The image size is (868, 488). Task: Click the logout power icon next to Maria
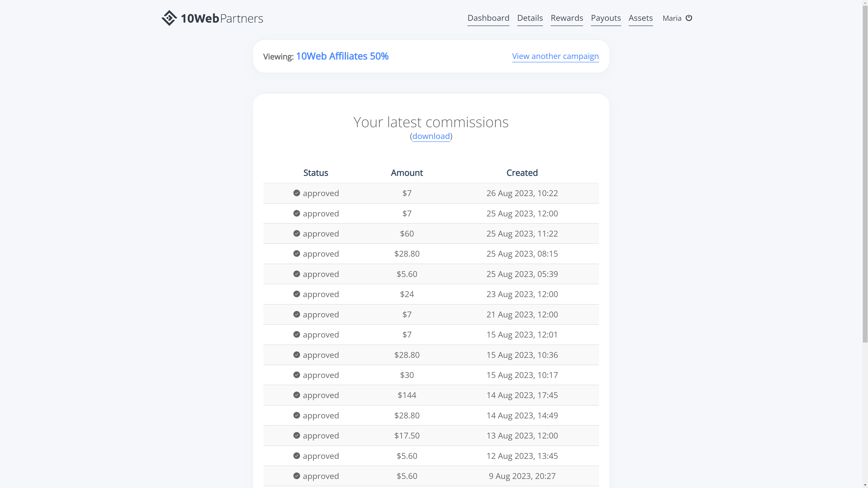coord(689,18)
